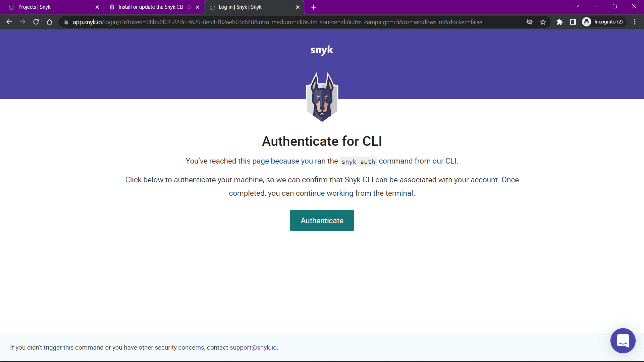This screenshot has width=644, height=362.
Task: Click the forward navigation arrow
Action: coord(22,22)
